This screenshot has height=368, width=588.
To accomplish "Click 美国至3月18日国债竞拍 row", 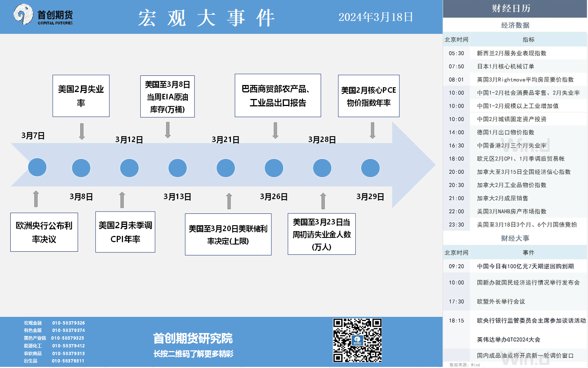I will coord(515,224).
